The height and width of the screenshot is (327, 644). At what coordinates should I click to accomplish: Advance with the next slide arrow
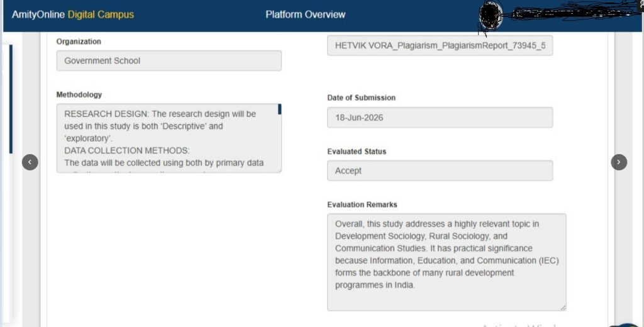pyautogui.click(x=619, y=162)
